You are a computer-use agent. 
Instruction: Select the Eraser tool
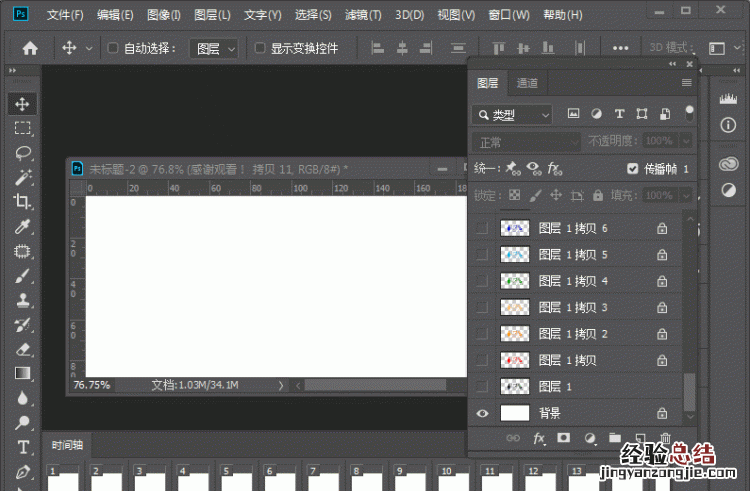click(x=23, y=349)
